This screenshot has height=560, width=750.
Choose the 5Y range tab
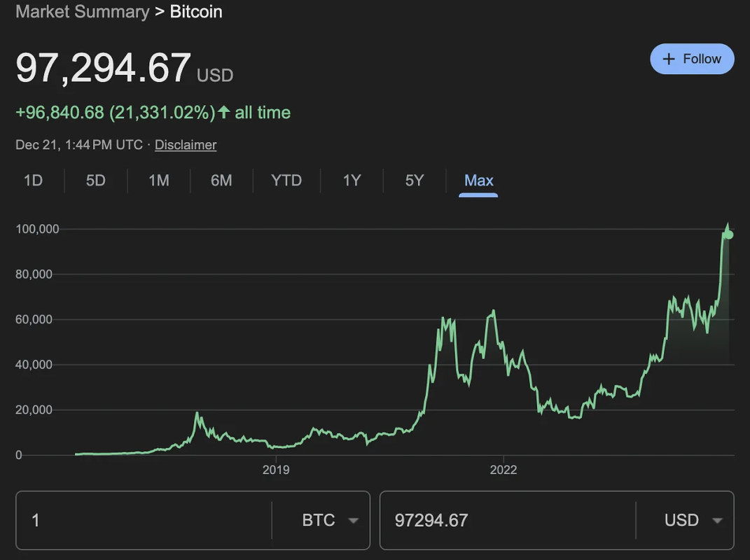(x=415, y=181)
